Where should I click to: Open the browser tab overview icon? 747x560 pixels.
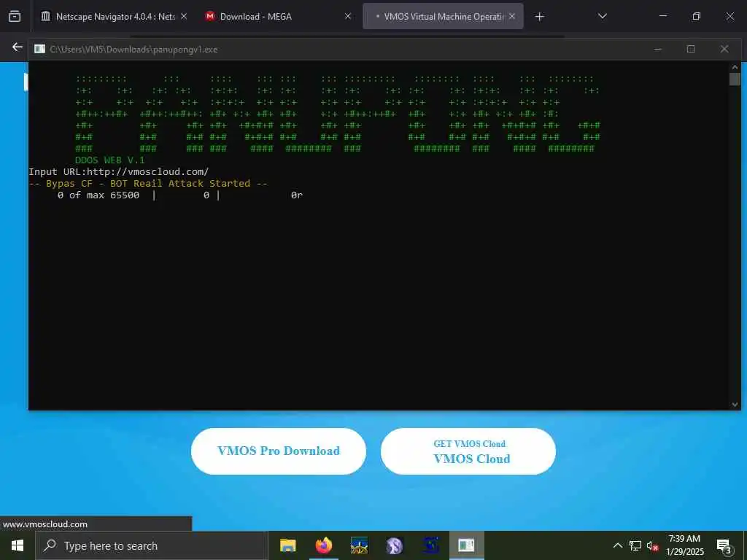(15, 16)
